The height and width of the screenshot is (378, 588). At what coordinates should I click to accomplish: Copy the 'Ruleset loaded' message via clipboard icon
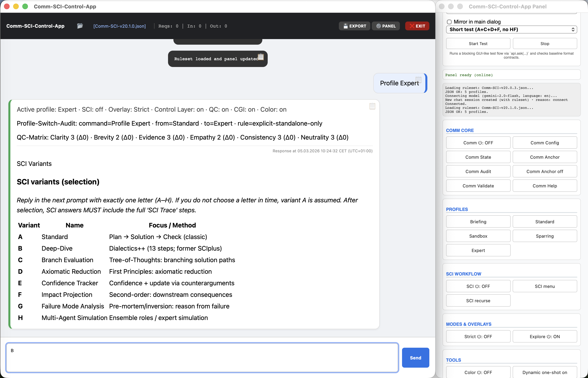pos(261,57)
